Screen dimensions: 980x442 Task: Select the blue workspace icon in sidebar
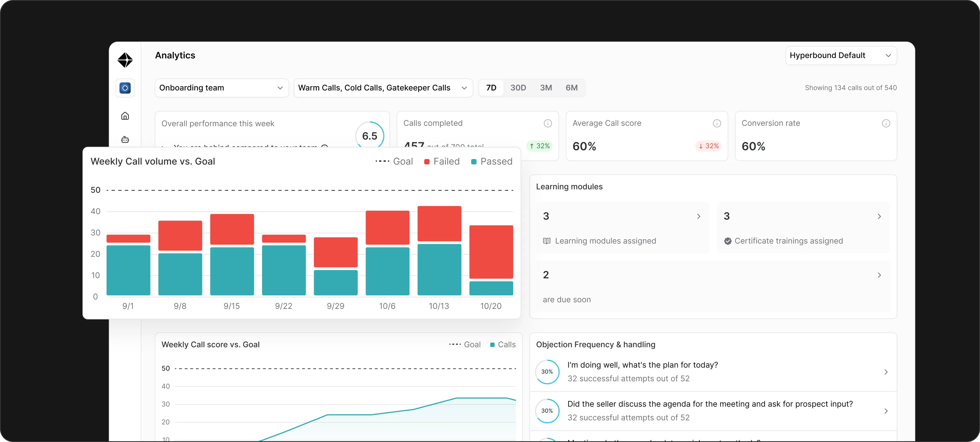click(125, 88)
